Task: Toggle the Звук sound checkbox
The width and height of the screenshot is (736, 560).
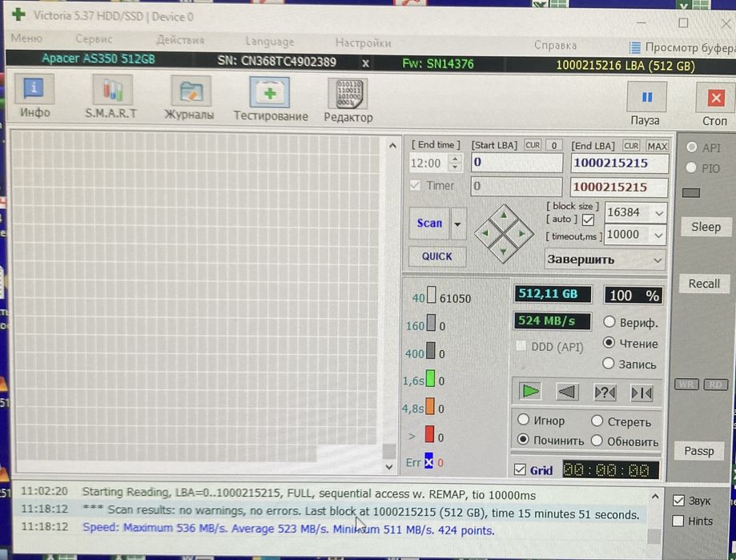Action: 678,501
